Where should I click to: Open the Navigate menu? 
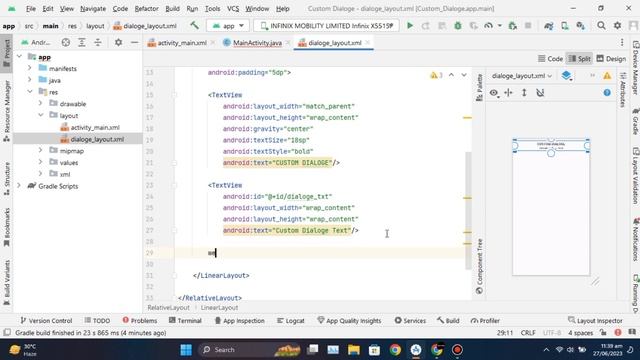pos(93,9)
